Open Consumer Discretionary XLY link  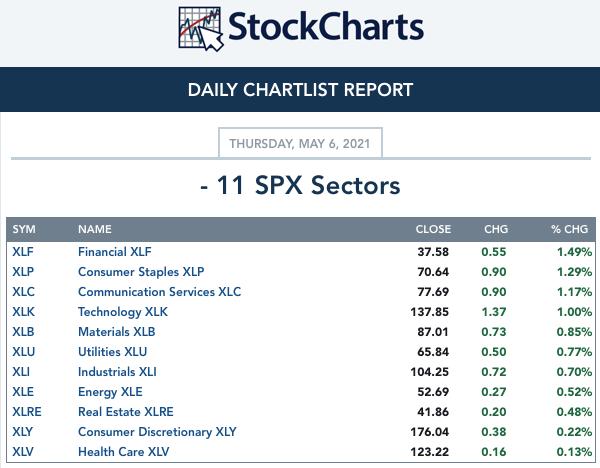[157, 432]
